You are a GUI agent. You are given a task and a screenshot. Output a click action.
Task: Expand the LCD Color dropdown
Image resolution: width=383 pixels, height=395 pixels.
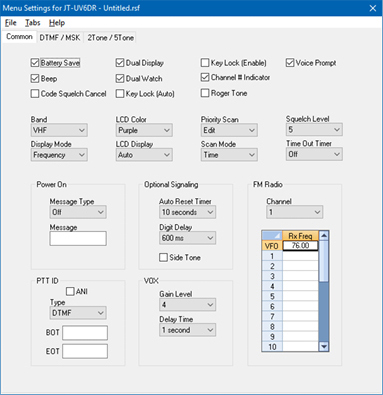pyautogui.click(x=144, y=130)
